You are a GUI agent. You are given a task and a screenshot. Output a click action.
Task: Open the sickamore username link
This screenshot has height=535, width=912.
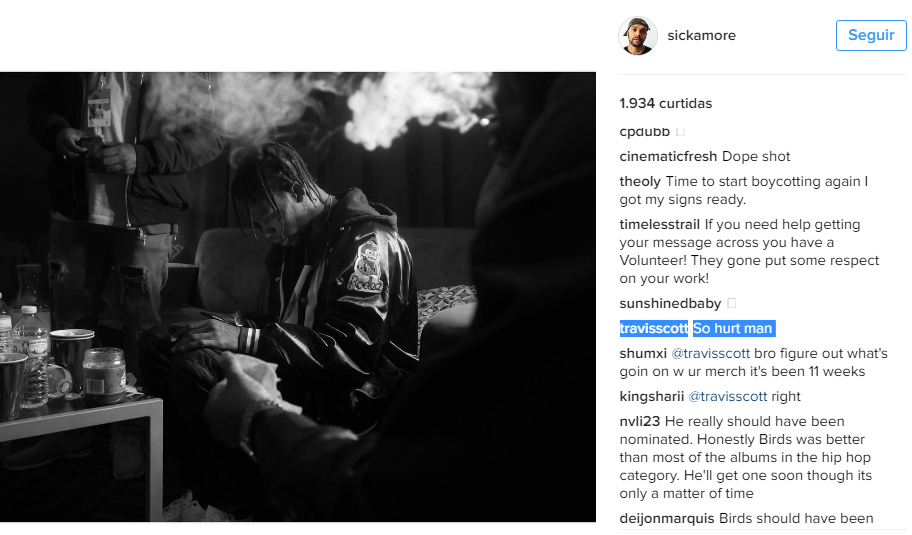pyautogui.click(x=701, y=35)
